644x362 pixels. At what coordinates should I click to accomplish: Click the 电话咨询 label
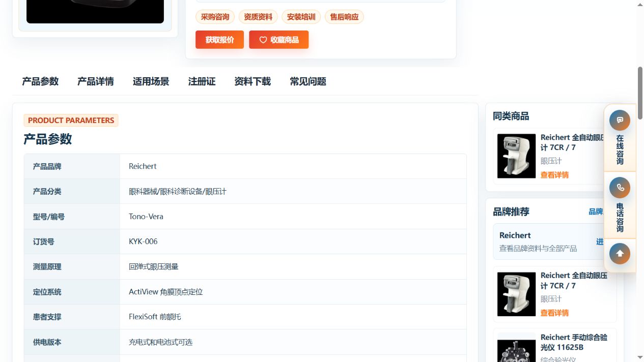coord(620,218)
